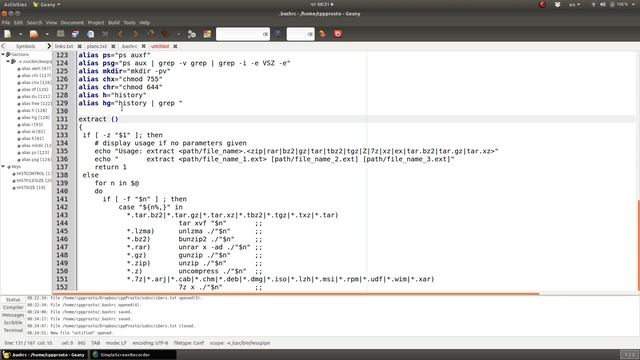Select 'alias hg [129]' symbol
This screenshot has width=640, height=360.
point(36,118)
